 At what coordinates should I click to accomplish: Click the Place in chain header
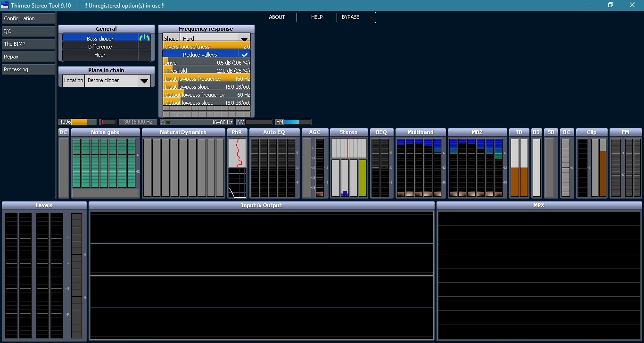[x=107, y=70]
